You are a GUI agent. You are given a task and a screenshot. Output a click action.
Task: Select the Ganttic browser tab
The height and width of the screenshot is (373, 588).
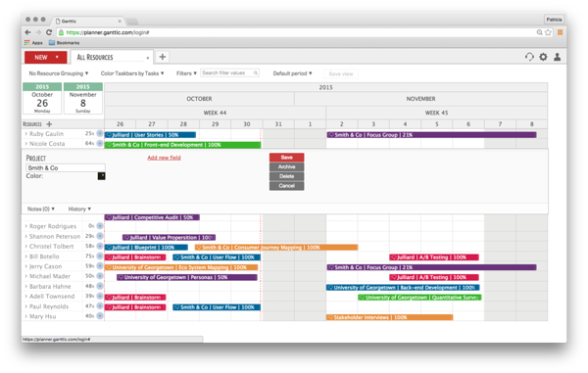tap(88, 21)
